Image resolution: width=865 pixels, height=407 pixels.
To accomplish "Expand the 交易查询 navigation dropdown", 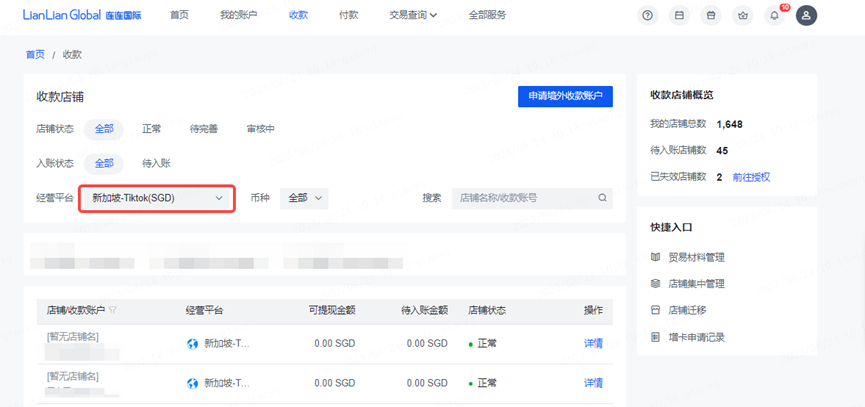I will (413, 15).
